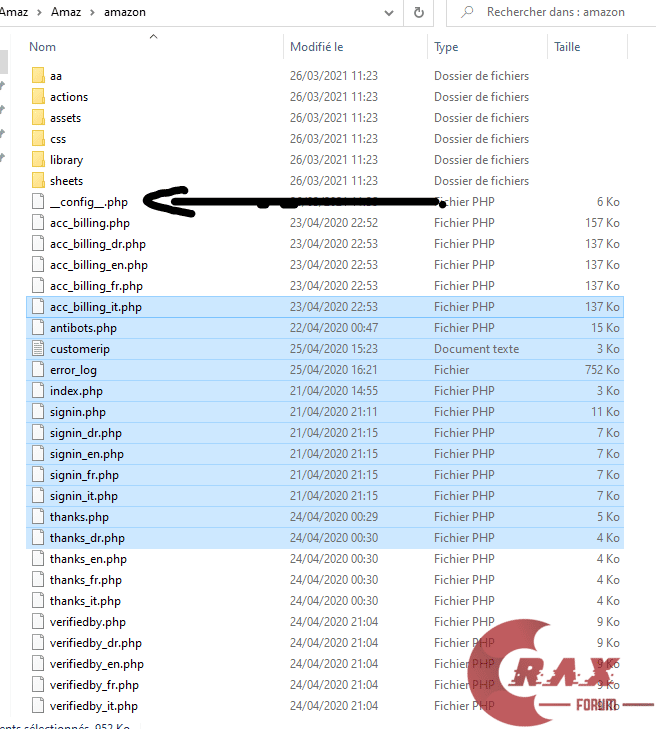Select the signin_fr.php file name
The height and width of the screenshot is (729, 656).
pyautogui.click(x=84, y=475)
